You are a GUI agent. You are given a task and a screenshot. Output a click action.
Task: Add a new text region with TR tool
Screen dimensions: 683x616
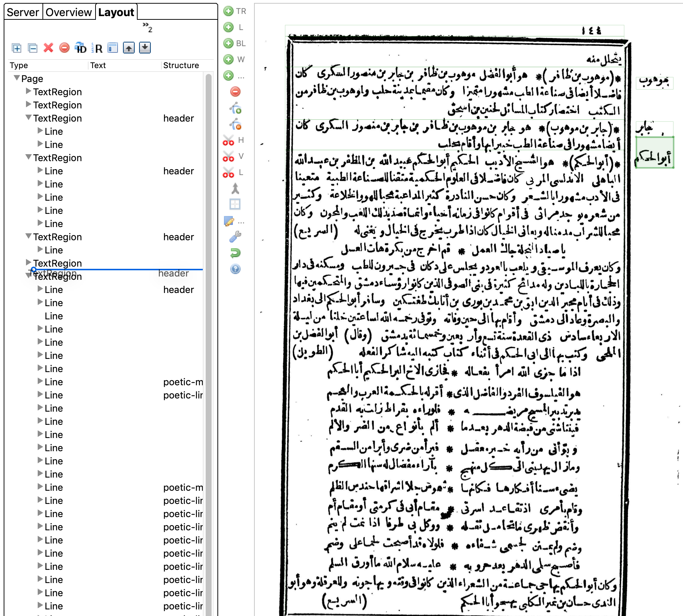pyautogui.click(x=228, y=11)
